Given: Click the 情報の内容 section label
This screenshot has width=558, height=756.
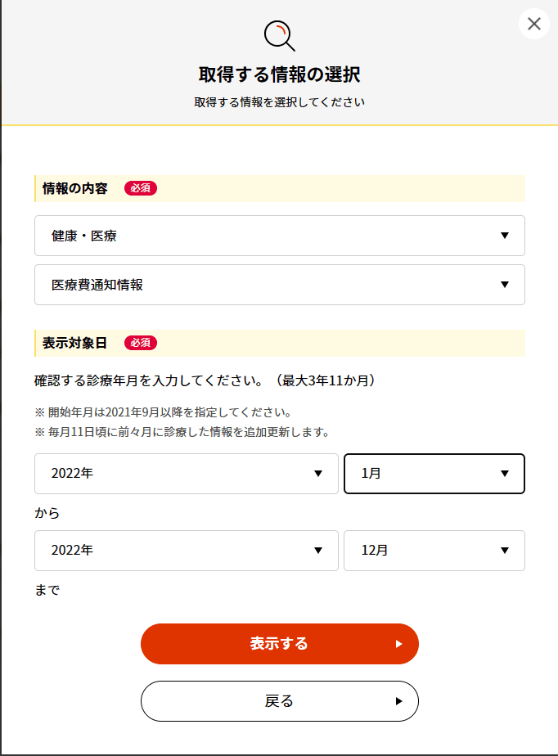Looking at the screenshot, I should point(75,188).
